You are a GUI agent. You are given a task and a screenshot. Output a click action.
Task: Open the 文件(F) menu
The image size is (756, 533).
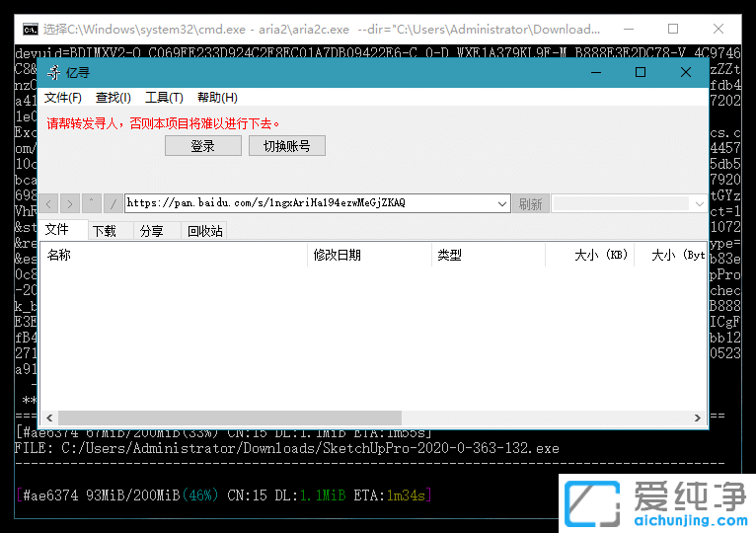click(63, 98)
